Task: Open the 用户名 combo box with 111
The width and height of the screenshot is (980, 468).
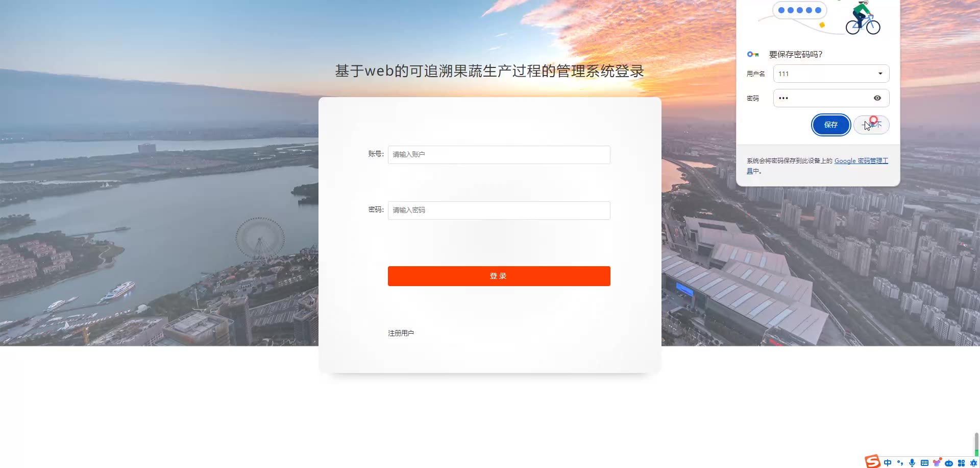Action: pos(831,74)
